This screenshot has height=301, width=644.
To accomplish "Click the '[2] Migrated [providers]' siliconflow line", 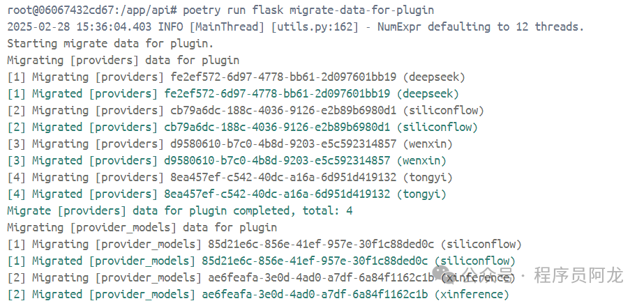I will click(243, 127).
